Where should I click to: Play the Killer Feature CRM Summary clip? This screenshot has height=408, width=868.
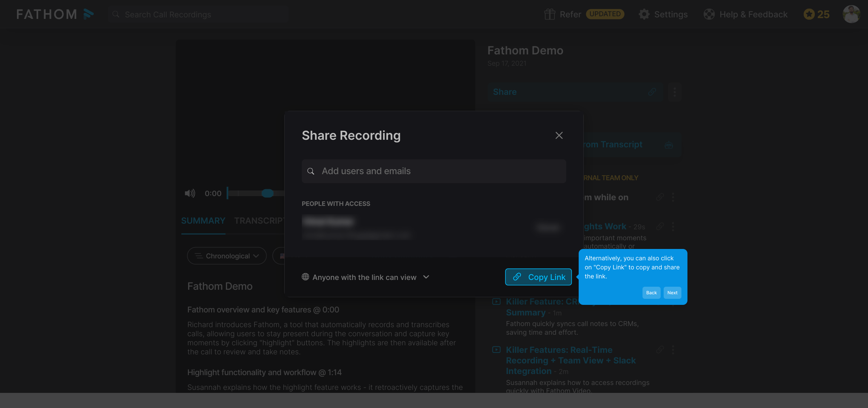496,301
